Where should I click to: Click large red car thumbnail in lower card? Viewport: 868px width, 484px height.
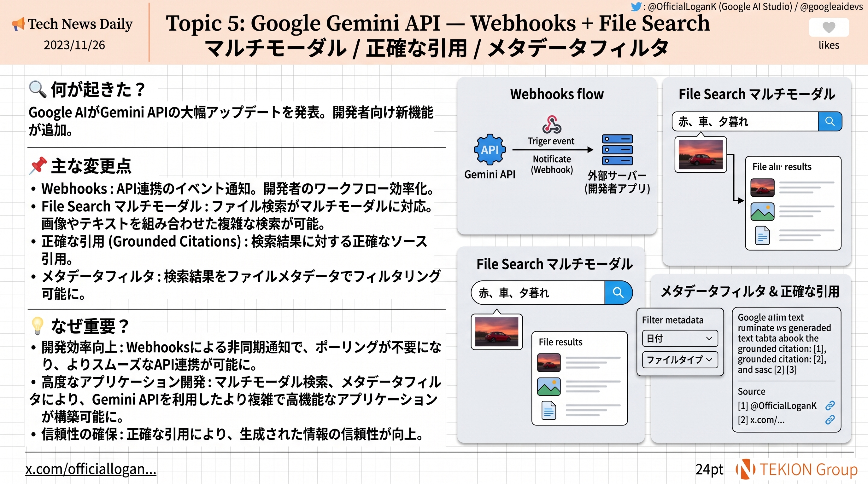tap(496, 332)
